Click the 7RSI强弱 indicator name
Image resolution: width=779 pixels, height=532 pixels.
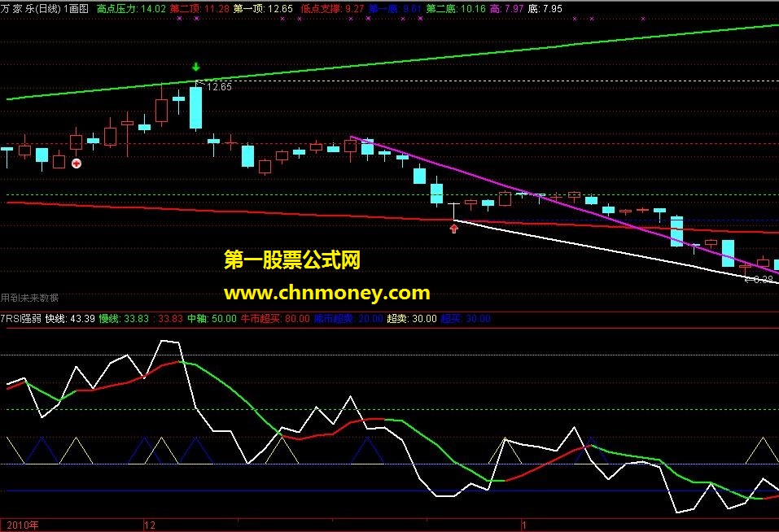[21, 319]
